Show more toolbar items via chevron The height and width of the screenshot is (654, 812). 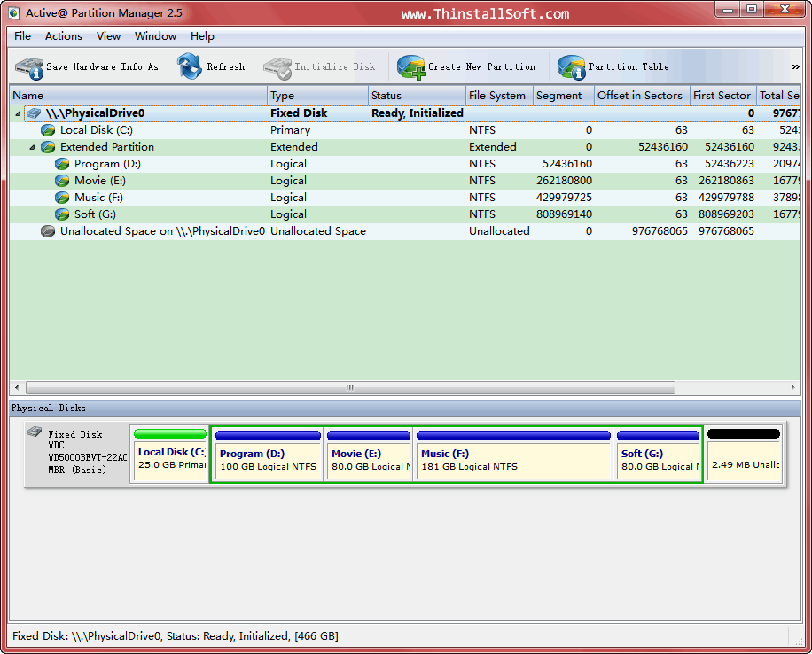point(795,66)
